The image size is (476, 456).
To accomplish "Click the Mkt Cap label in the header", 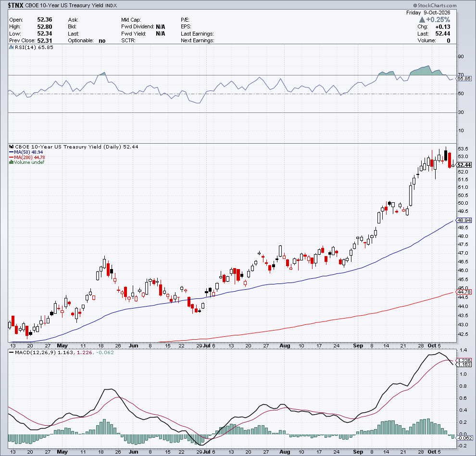I will click(x=131, y=20).
